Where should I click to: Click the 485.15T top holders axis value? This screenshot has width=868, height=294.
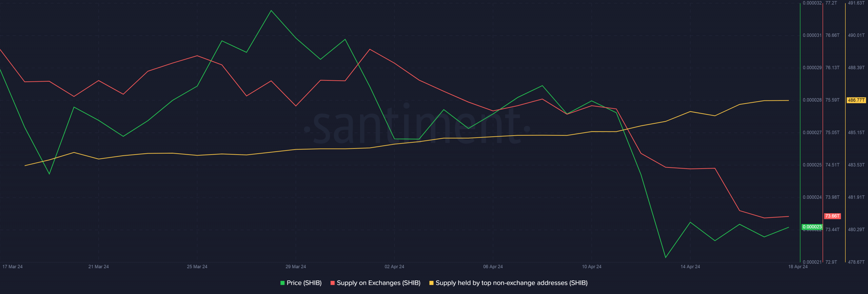click(856, 133)
